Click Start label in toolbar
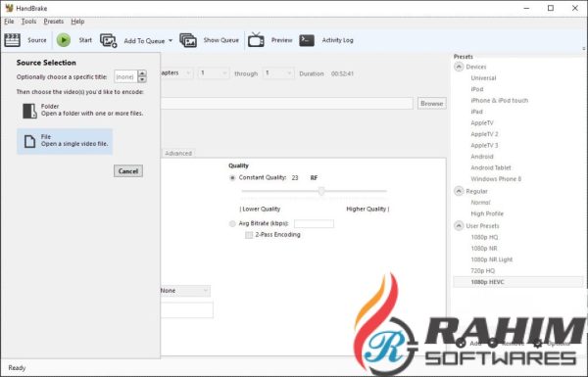Screen dimensions: 588x377 tap(85, 40)
